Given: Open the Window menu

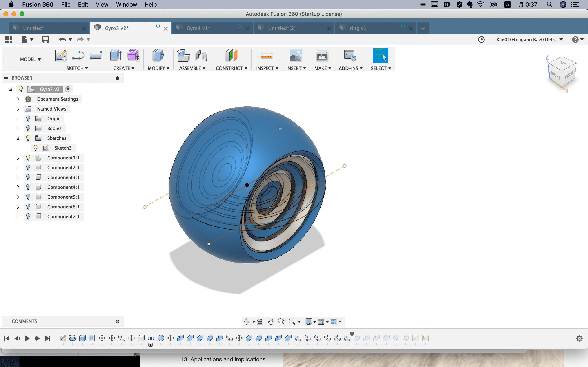Looking at the screenshot, I should [x=126, y=5].
